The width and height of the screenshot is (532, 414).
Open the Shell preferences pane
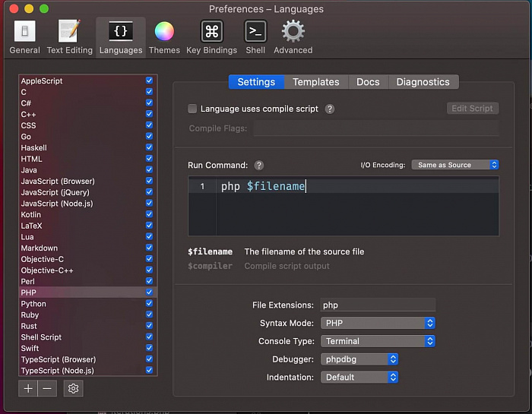point(255,37)
